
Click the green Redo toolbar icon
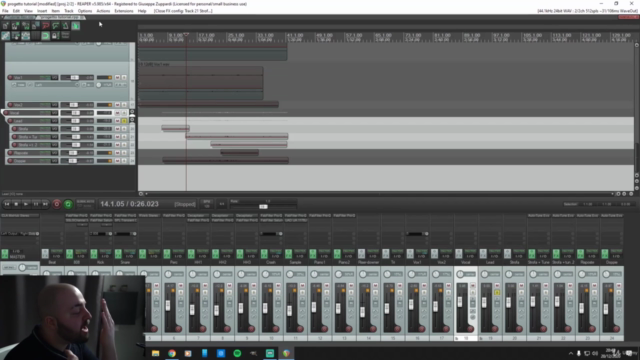(x=56, y=26)
